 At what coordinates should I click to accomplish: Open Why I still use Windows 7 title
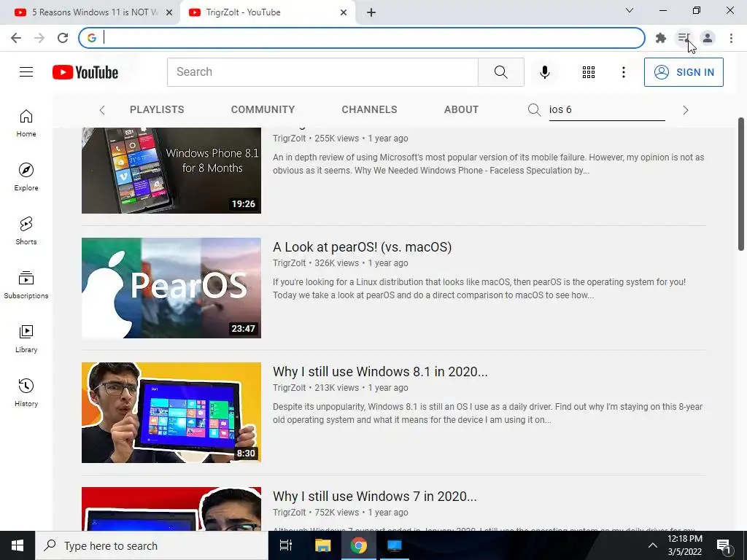(374, 497)
